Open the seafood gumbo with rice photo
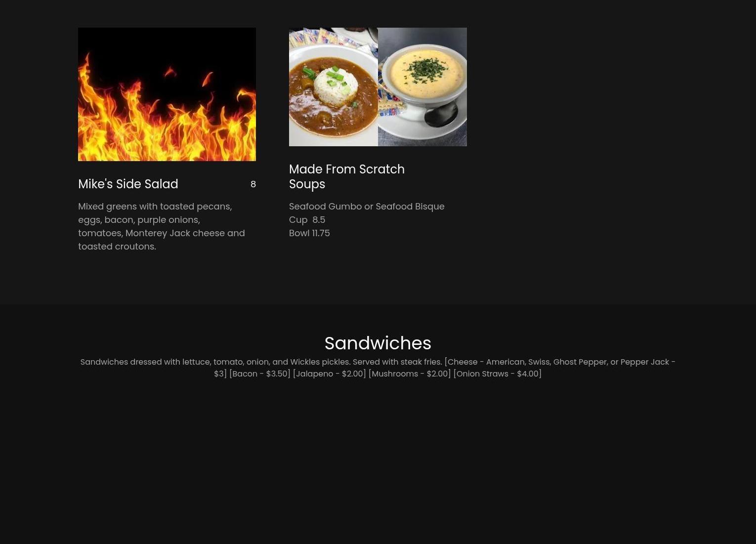756x544 pixels. (334, 87)
